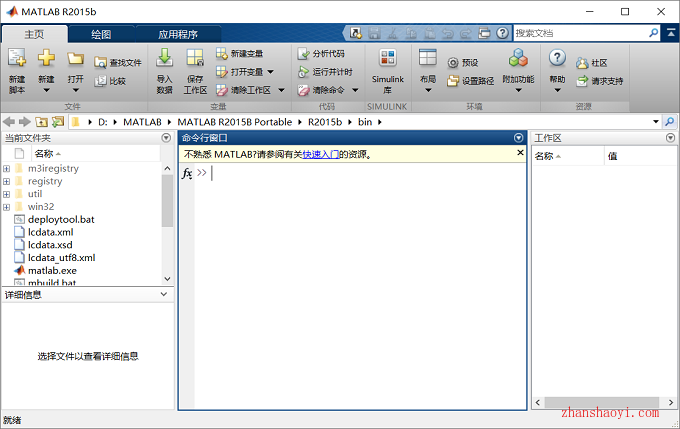Open 设置路径 (Set Path)

tap(471, 81)
